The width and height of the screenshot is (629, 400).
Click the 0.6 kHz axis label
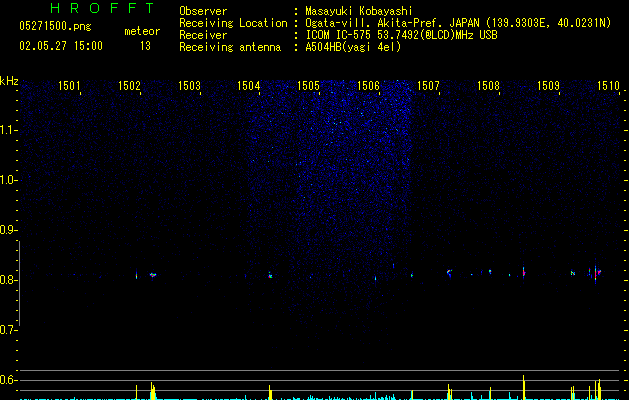pyautogui.click(x=8, y=380)
